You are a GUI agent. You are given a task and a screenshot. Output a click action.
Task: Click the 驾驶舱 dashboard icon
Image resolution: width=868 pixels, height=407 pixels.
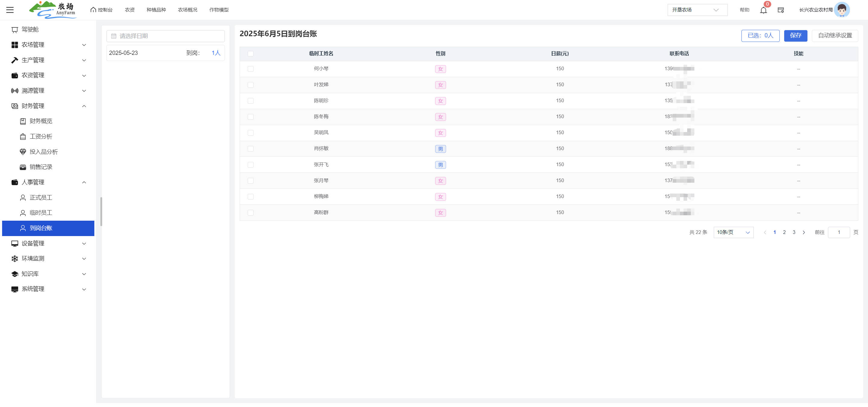pyautogui.click(x=14, y=30)
